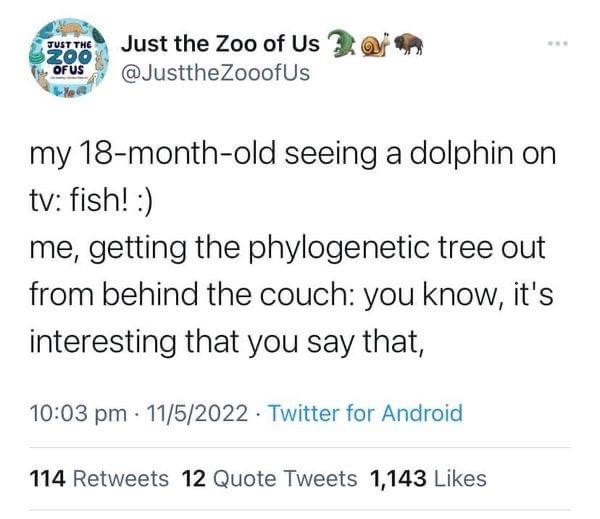Open the Twitter for Android source link
Screen dimensions: 600x519
366,413
